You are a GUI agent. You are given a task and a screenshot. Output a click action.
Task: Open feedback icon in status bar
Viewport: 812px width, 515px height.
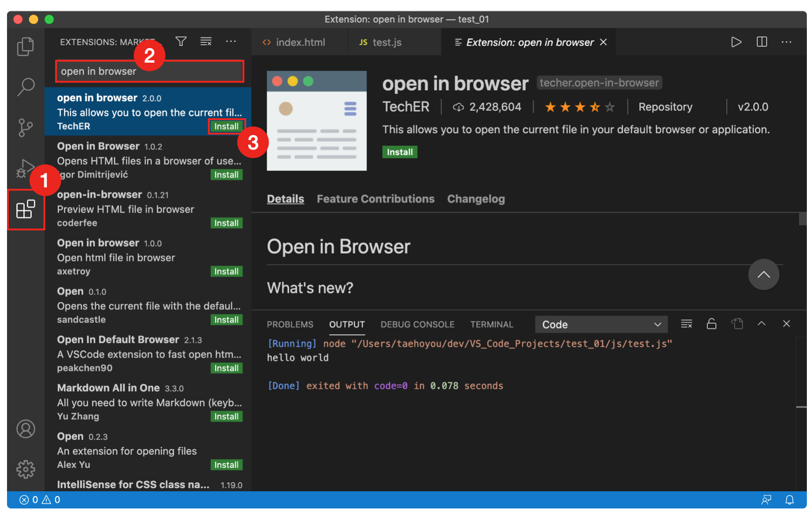(x=766, y=500)
